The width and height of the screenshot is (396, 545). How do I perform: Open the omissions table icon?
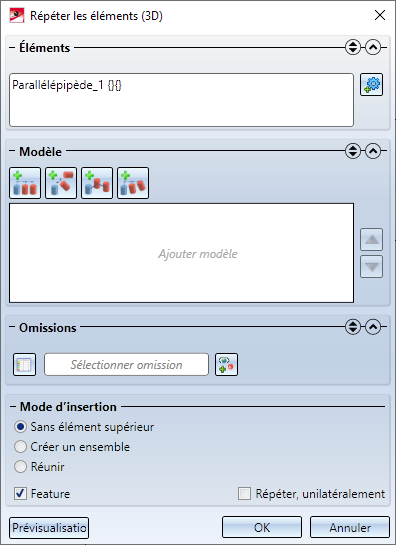[x=24, y=365]
